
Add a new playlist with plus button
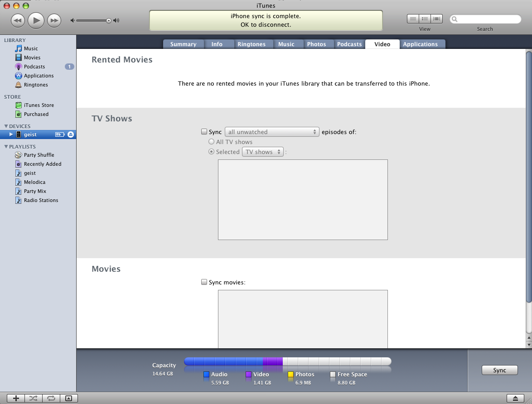[16, 398]
